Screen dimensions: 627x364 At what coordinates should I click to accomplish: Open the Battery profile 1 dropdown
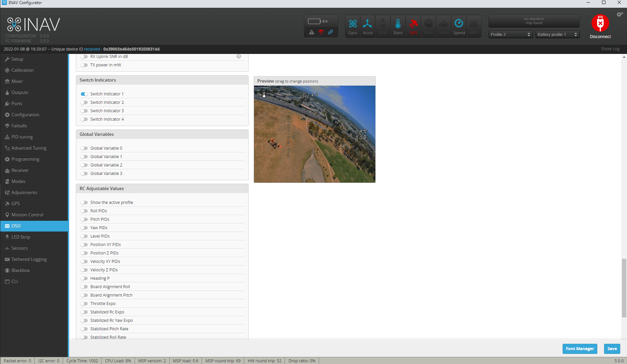coord(557,34)
